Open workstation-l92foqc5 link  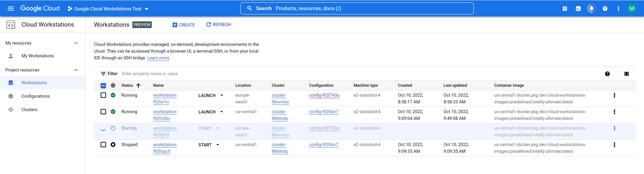click(165, 148)
